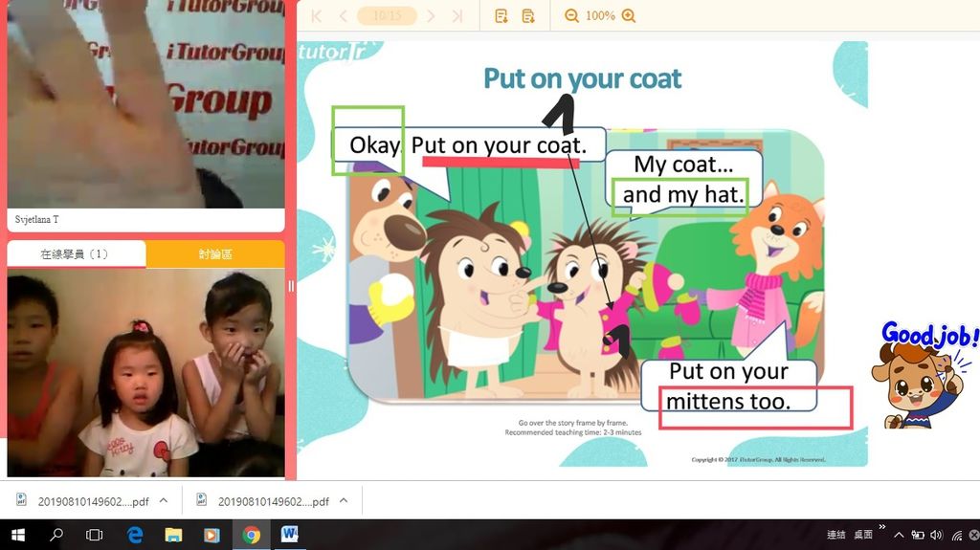The height and width of the screenshot is (550, 980).
Task: Open Windows search from the taskbar
Action: (56, 535)
